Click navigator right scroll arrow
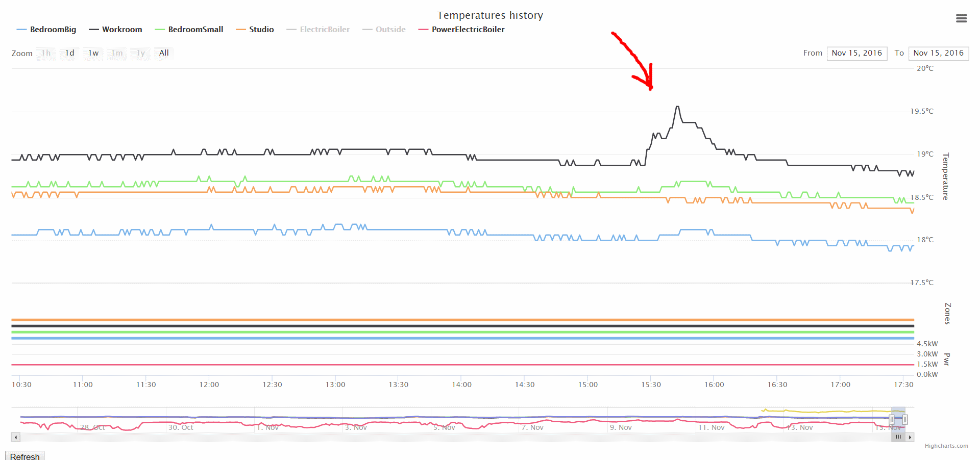980x460 pixels. point(910,437)
